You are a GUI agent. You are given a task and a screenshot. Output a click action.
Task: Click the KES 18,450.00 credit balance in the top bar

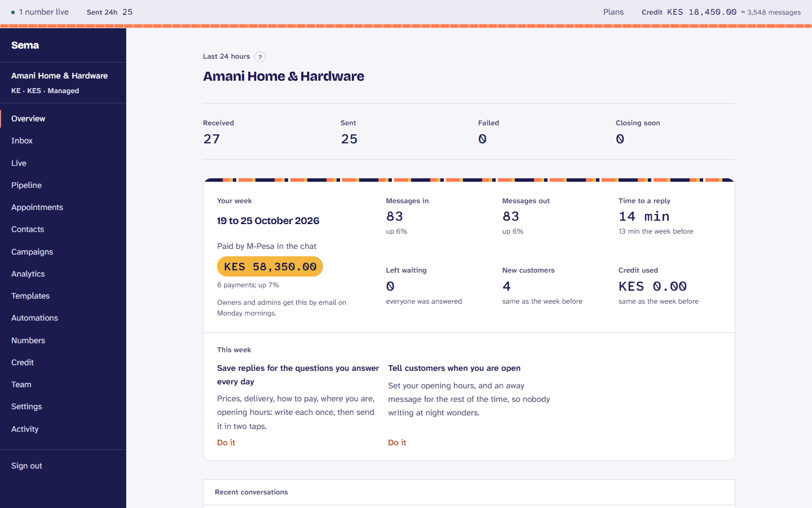[x=701, y=12]
